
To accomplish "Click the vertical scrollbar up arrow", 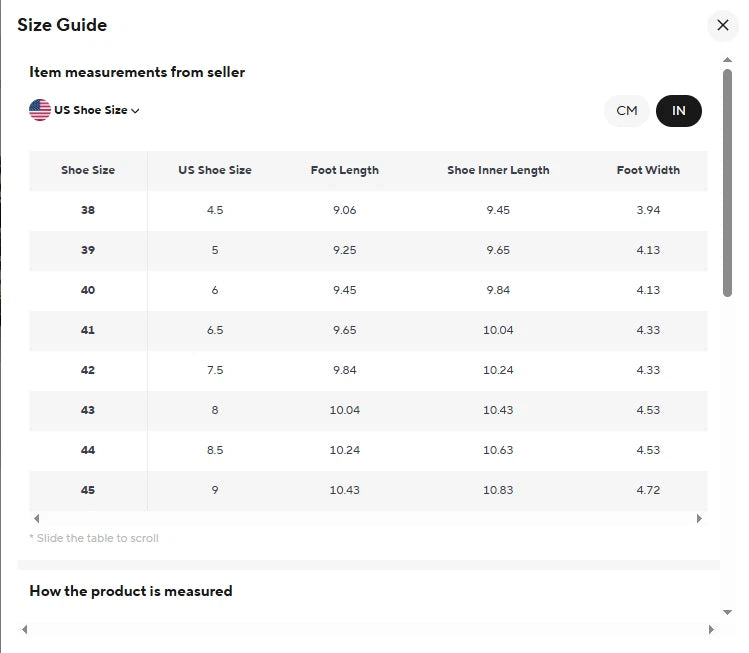I will tap(727, 61).
